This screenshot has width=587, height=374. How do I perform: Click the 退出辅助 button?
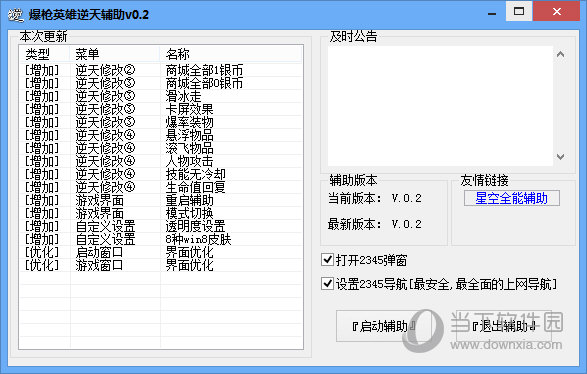point(504,326)
